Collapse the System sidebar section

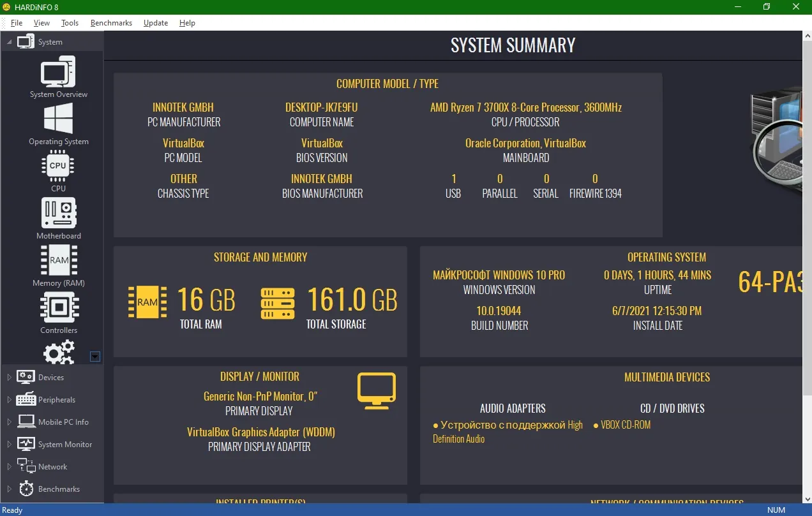pyautogui.click(x=9, y=42)
